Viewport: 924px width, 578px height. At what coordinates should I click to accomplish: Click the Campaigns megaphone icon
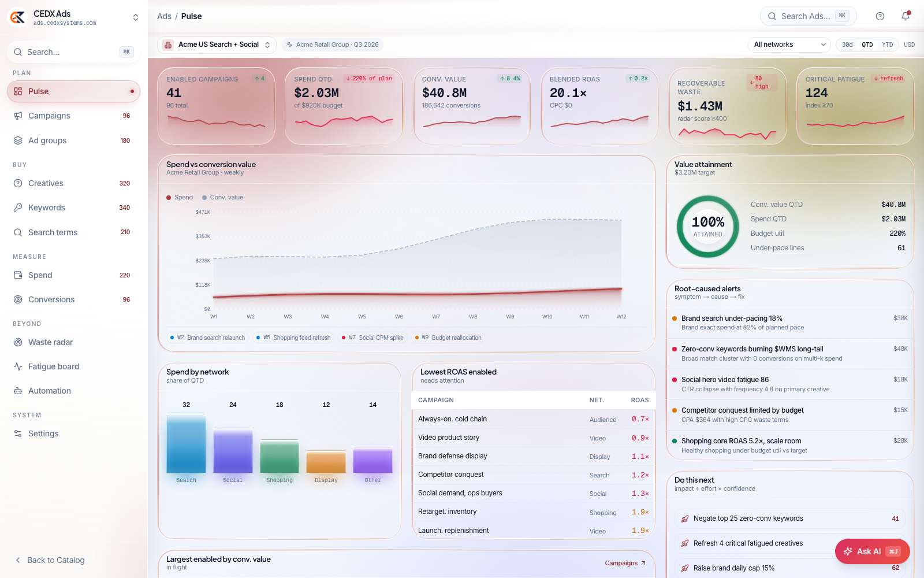point(18,116)
